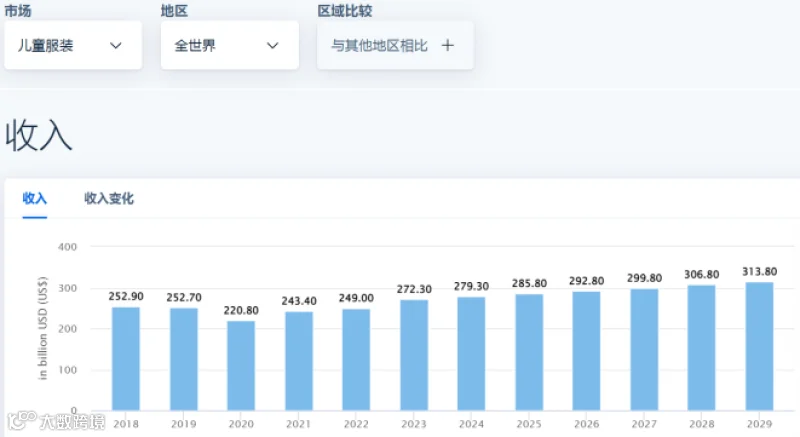Click the chevron arrow beside 全世界
800x437 pixels.
(x=272, y=45)
